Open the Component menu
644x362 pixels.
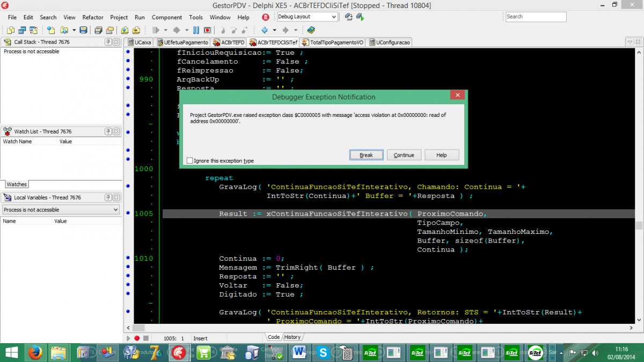167,17
